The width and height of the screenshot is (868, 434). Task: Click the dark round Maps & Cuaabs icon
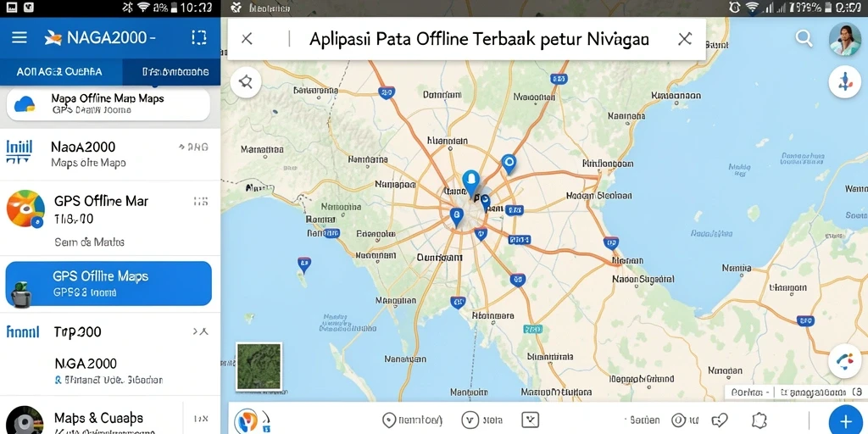coord(25,420)
